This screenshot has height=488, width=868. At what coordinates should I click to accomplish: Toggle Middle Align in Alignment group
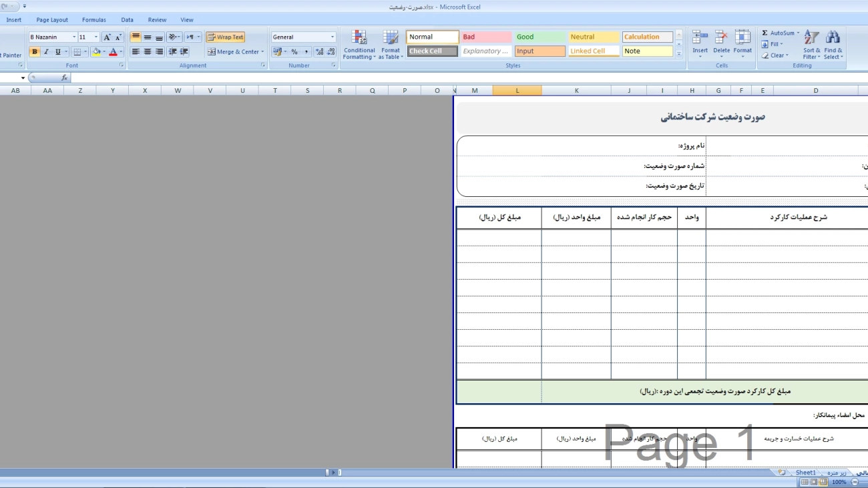(x=148, y=37)
